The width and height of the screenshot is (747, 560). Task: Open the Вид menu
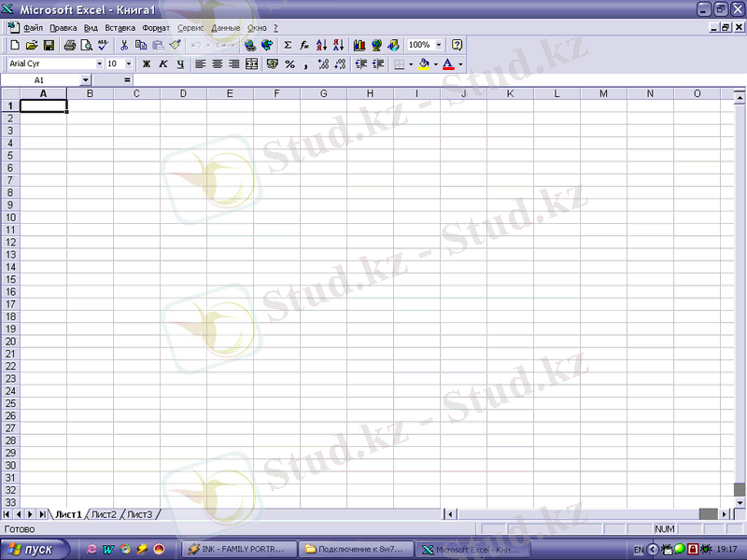coord(91,28)
